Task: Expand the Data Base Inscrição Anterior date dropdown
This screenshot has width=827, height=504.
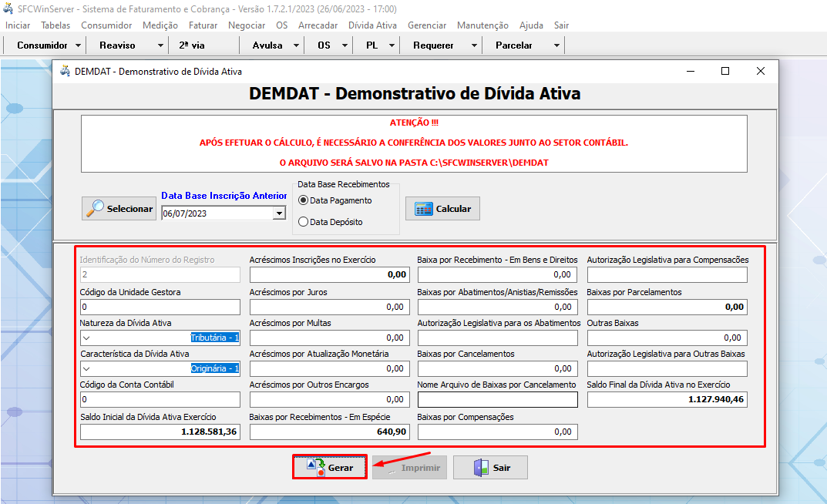Action: 281,212
